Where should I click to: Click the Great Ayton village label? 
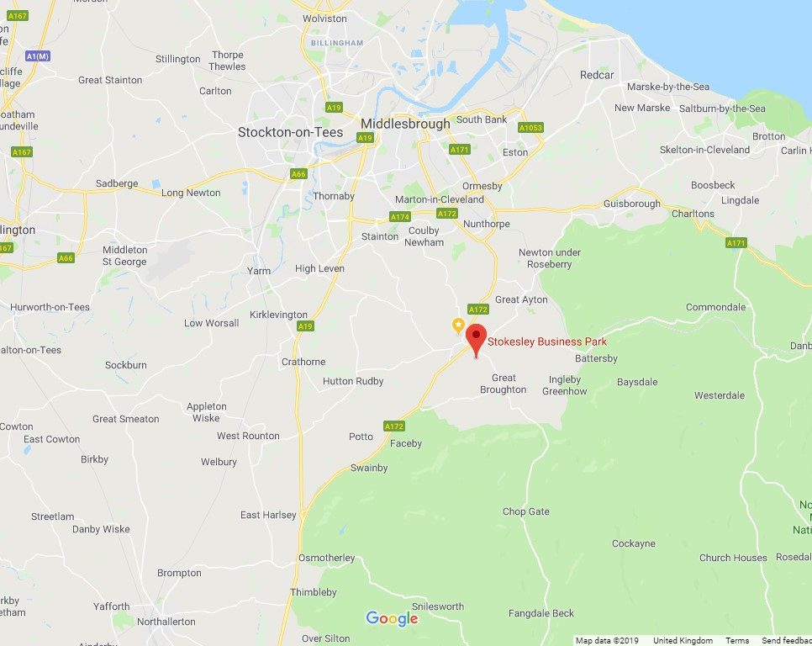click(x=521, y=299)
